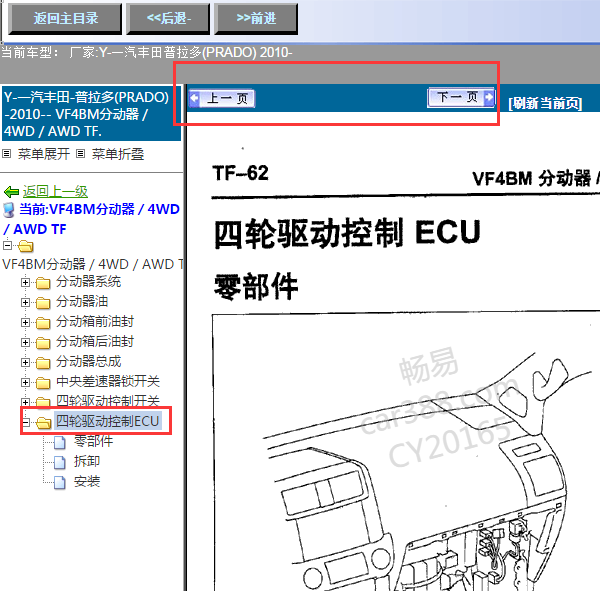Open the 拆卸 page
This screenshot has height=591, width=600.
(87, 461)
